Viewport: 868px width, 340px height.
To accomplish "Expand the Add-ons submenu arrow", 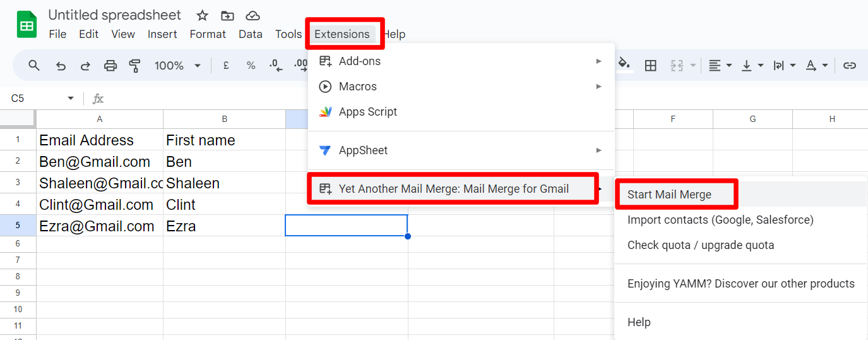I will pyautogui.click(x=598, y=61).
